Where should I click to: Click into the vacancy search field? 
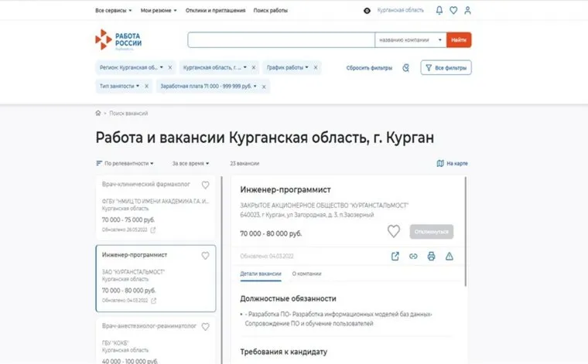coord(282,40)
